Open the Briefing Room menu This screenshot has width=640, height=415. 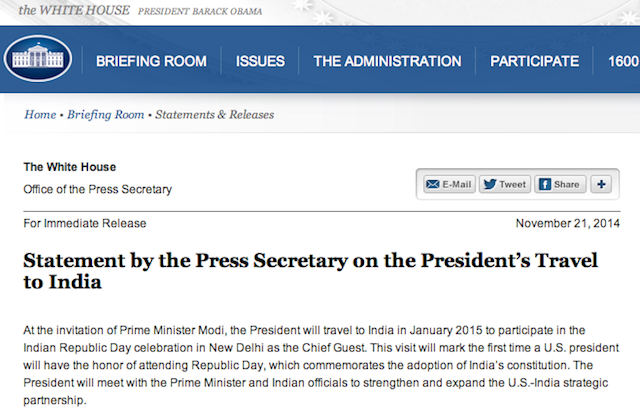[x=151, y=61]
